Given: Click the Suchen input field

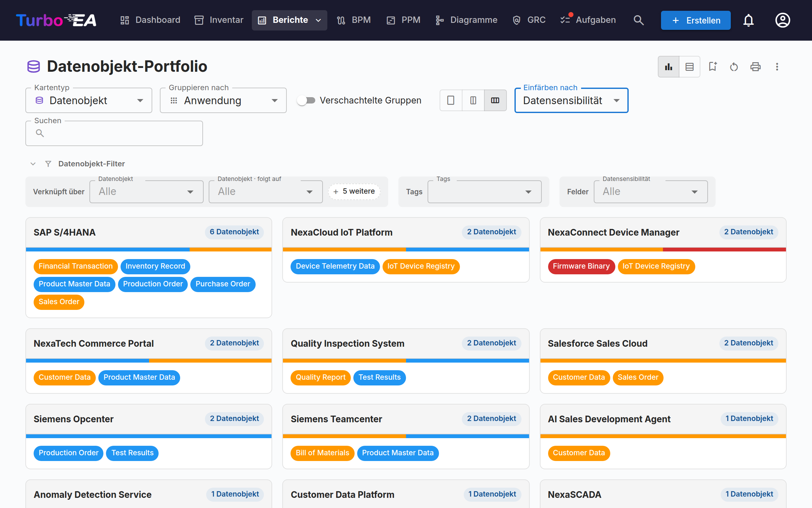Looking at the screenshot, I should coord(114,133).
